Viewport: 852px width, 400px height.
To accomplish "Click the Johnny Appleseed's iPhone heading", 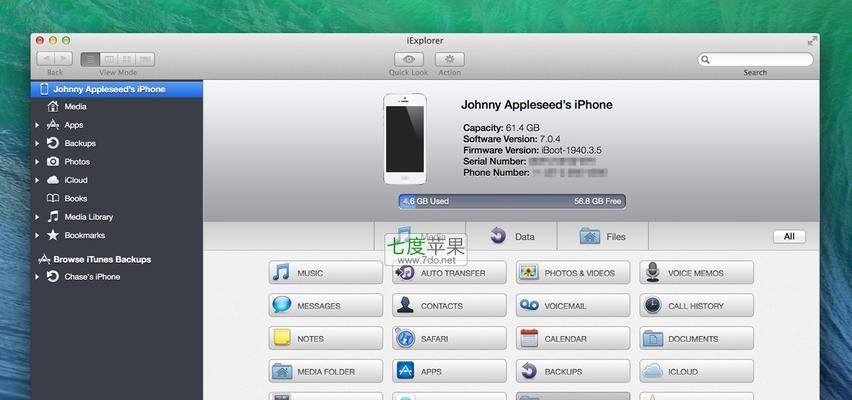I will 537,105.
